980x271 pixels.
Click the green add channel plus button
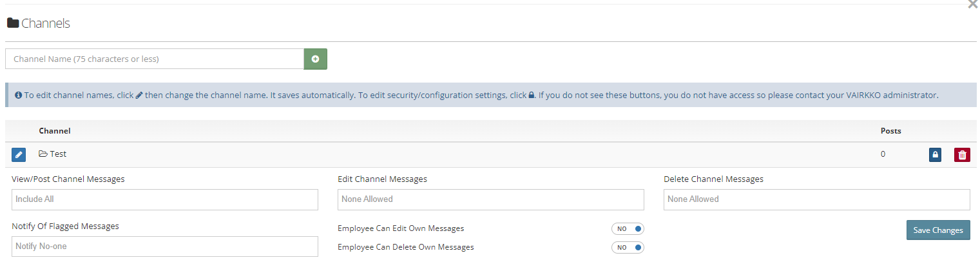pyautogui.click(x=315, y=59)
